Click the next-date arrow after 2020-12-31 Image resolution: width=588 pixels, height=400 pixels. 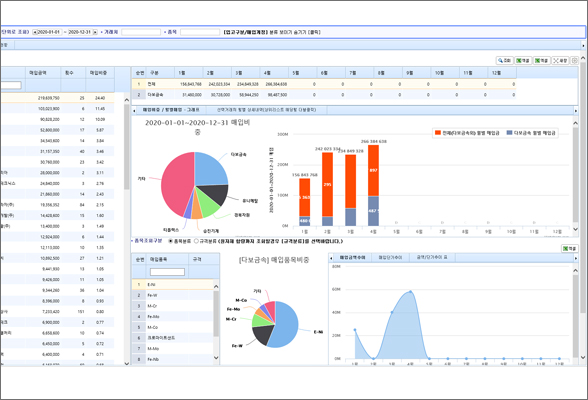(95, 32)
